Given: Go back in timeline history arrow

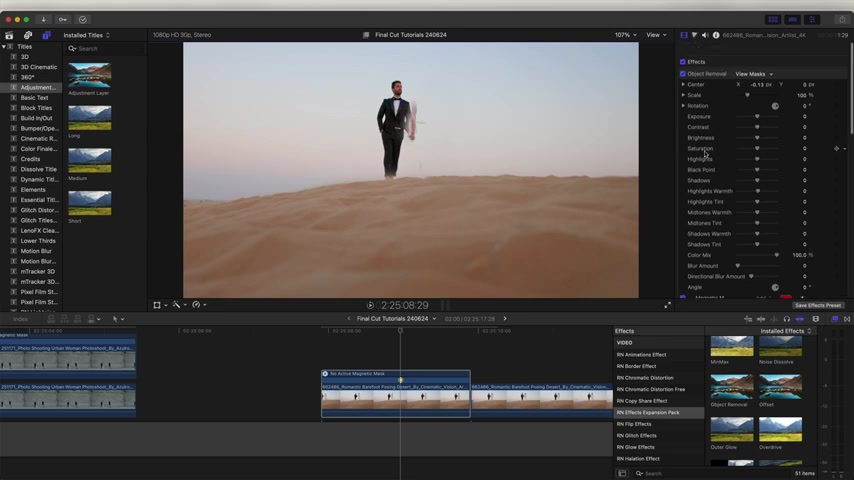Looking at the screenshot, I should pyautogui.click(x=349, y=319).
